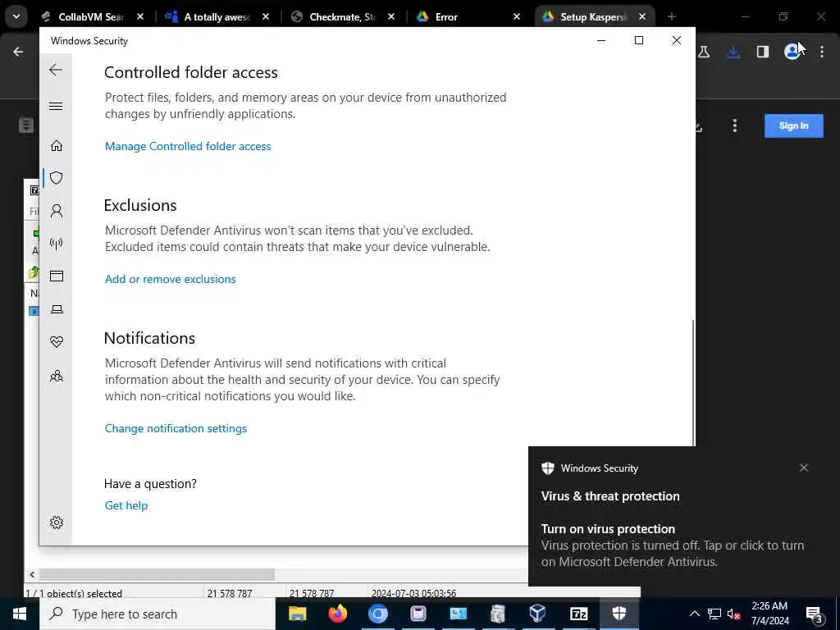The height and width of the screenshot is (630, 840).
Task: Open the Home page icon in sidebar
Action: pyautogui.click(x=57, y=146)
